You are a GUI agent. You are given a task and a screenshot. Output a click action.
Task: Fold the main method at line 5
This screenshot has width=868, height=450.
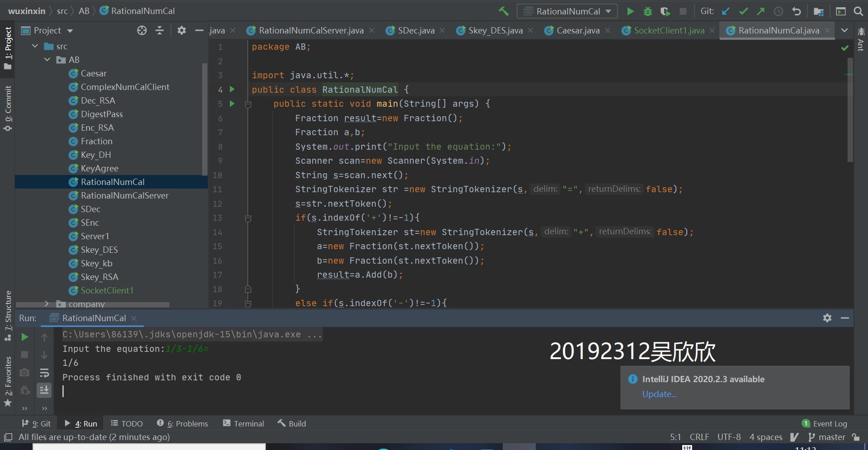[248, 104]
